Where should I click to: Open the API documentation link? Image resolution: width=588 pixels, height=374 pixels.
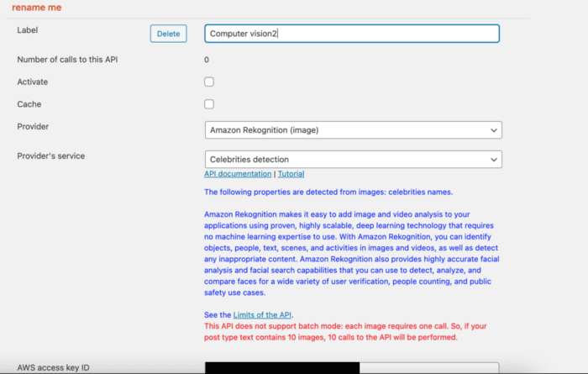238,174
